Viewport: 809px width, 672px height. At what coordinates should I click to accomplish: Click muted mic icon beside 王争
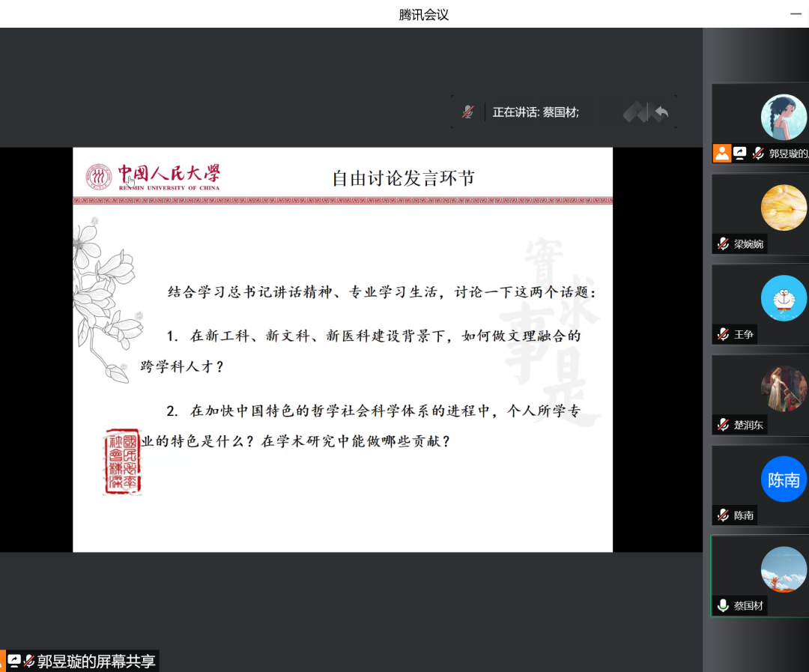[723, 334]
